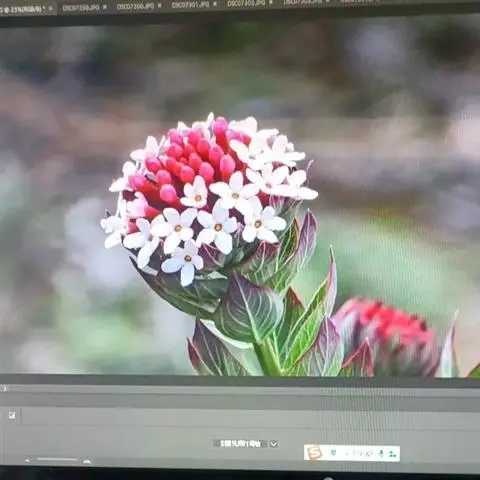The height and width of the screenshot is (480, 480).
Task: Open the DSC07301.JPG document tab
Action: [x=190, y=5]
